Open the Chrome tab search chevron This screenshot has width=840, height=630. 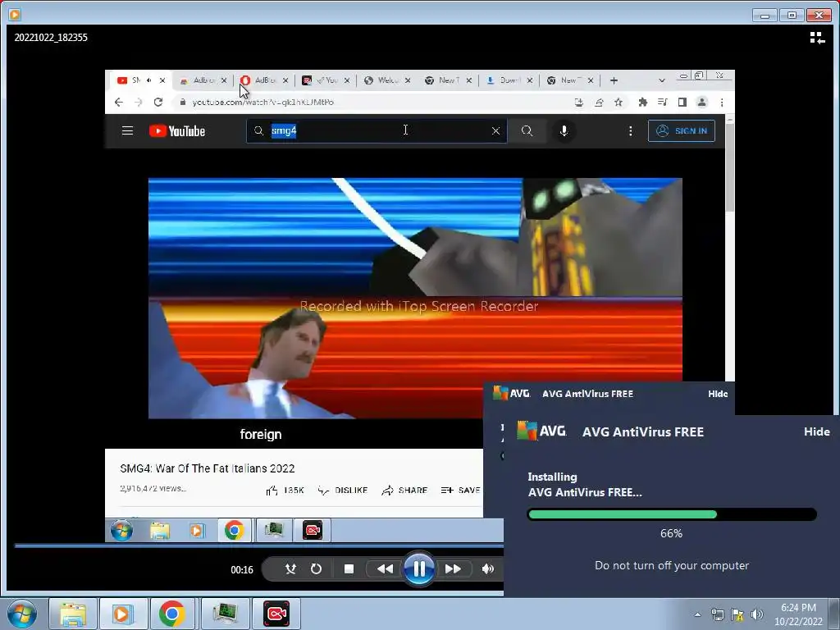point(662,80)
